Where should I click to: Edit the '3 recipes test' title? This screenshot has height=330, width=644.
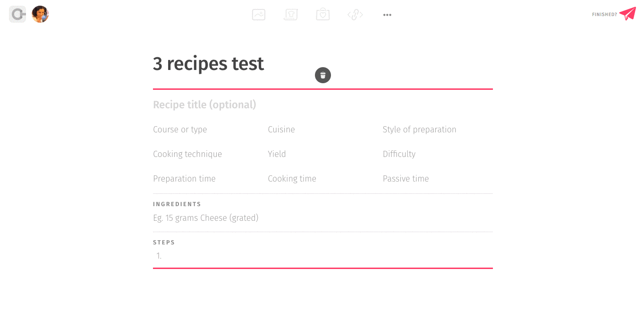(x=208, y=63)
